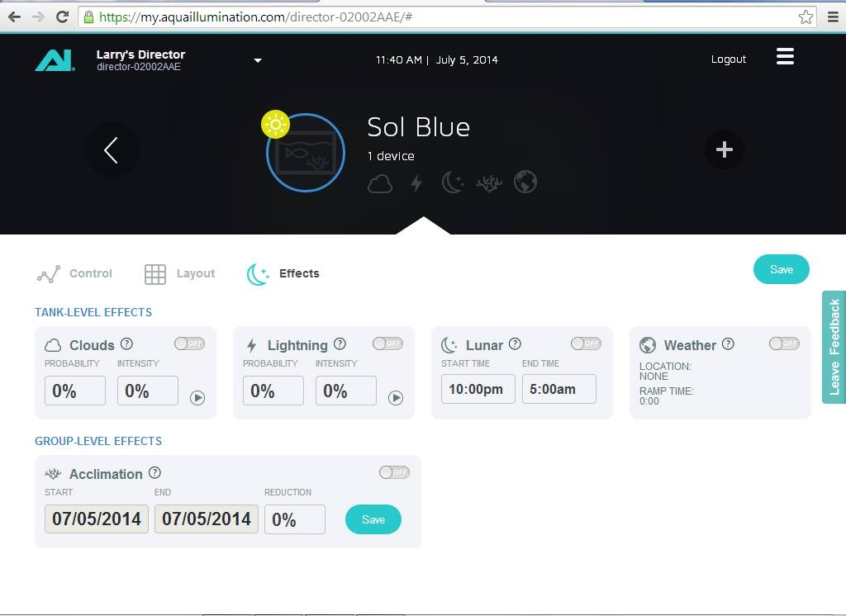
Task: Click the AI logo in the header
Action: [55, 60]
